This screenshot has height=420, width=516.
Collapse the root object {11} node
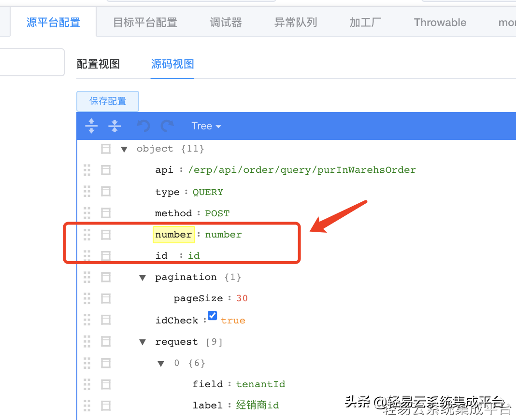pyautogui.click(x=124, y=149)
